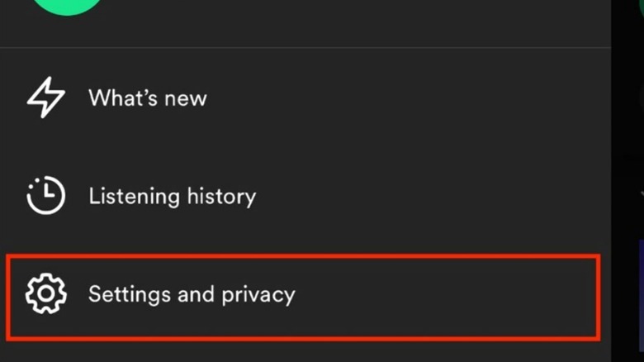
Task: Click blank space right of "What's new"
Action: pyautogui.click(x=413, y=98)
